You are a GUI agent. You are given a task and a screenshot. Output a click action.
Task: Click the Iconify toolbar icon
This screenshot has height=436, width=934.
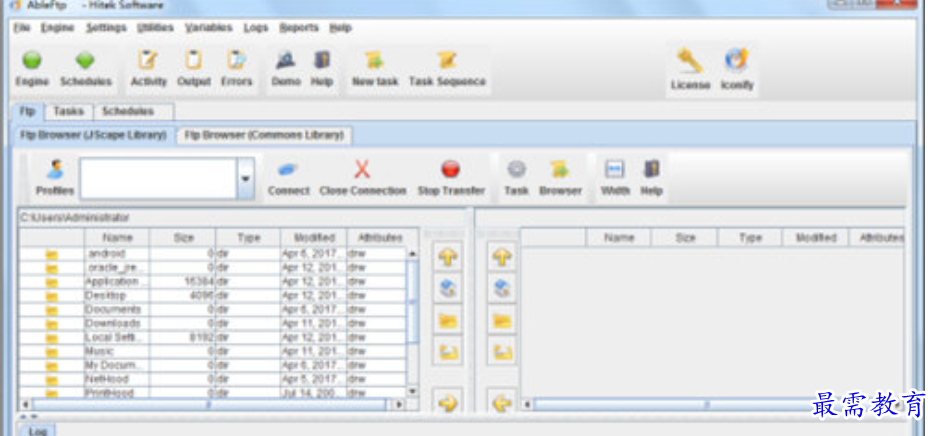pos(737,61)
